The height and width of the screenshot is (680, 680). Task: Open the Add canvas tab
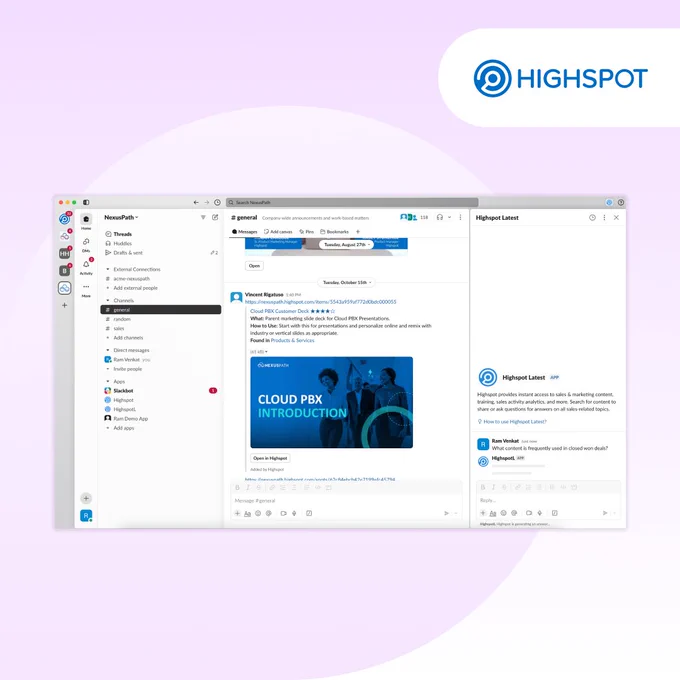pos(278,232)
